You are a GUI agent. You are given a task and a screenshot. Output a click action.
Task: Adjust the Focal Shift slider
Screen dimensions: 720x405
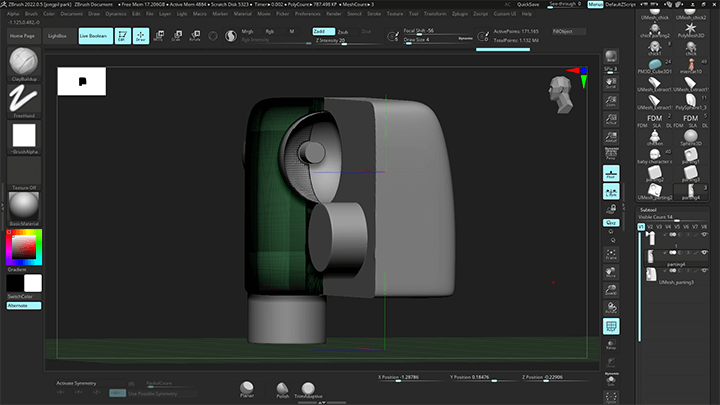click(438, 31)
